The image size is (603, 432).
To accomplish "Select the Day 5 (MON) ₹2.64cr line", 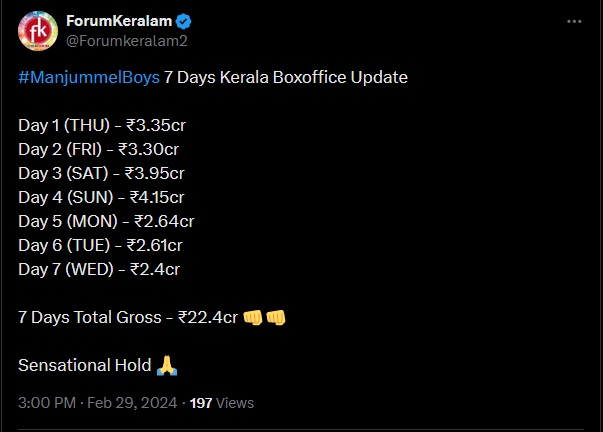I will pos(106,221).
